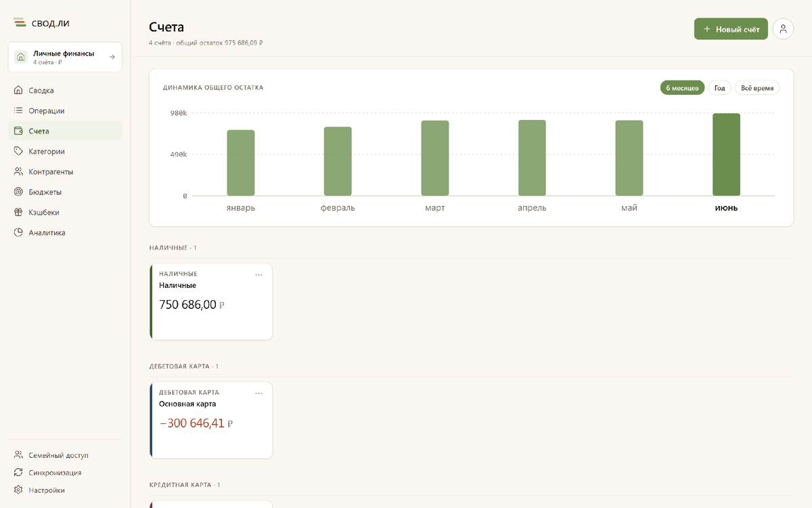Switch chart period to Всё время
812x508 pixels.
point(757,88)
